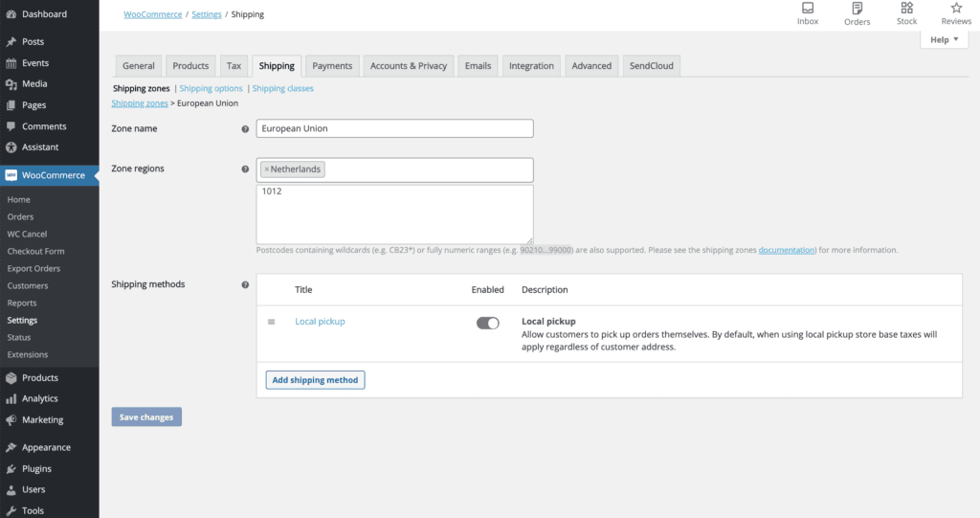Switch to the General tab

[139, 66]
